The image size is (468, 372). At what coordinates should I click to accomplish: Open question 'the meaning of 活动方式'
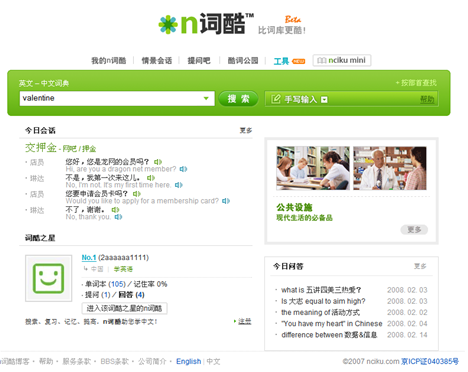320,313
